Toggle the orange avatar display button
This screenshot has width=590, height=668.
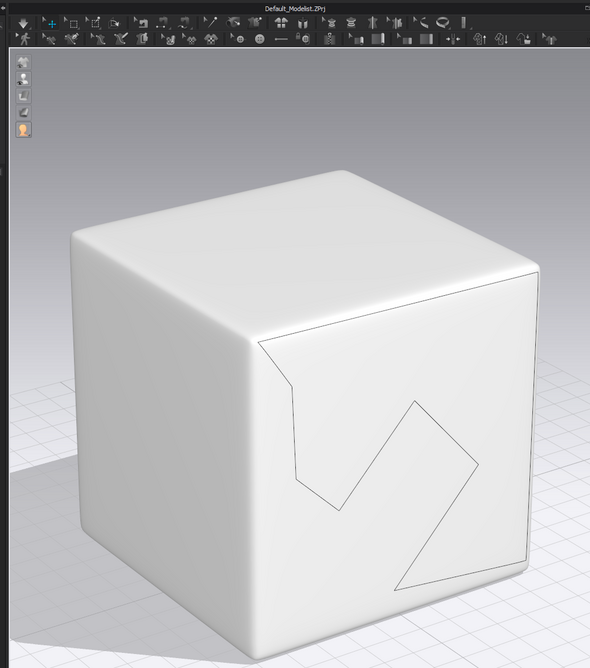pos(23,130)
